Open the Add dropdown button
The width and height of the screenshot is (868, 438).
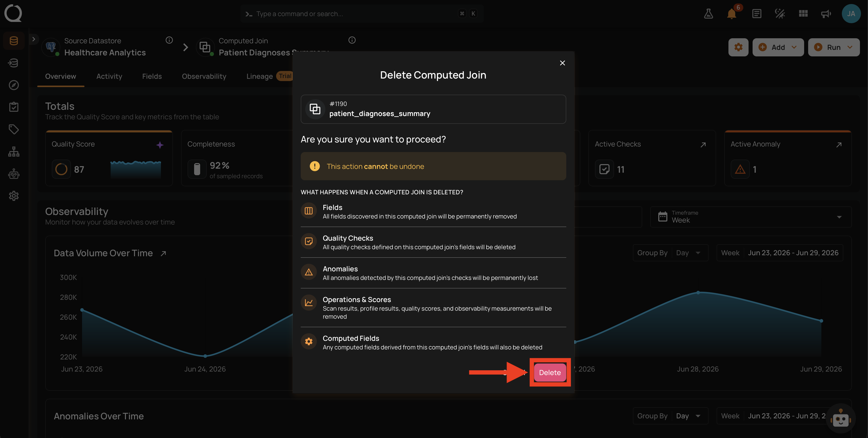[x=778, y=47]
